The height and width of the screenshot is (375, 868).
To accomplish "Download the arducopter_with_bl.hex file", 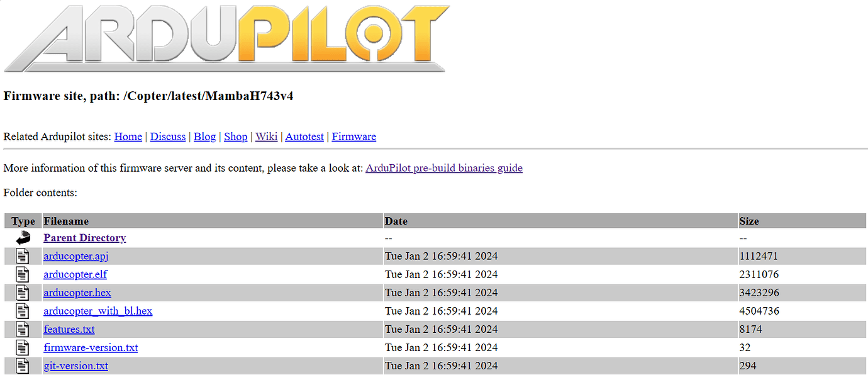I will pyautogui.click(x=97, y=310).
